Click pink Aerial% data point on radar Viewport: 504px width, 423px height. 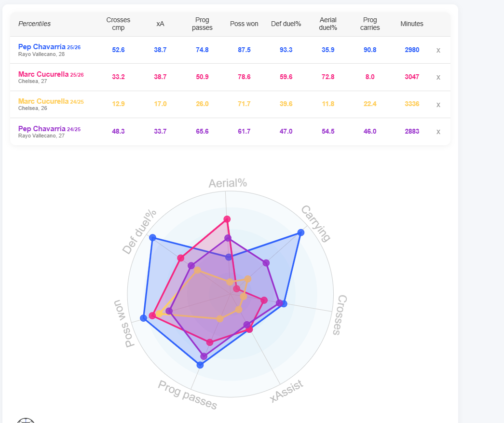(227, 219)
